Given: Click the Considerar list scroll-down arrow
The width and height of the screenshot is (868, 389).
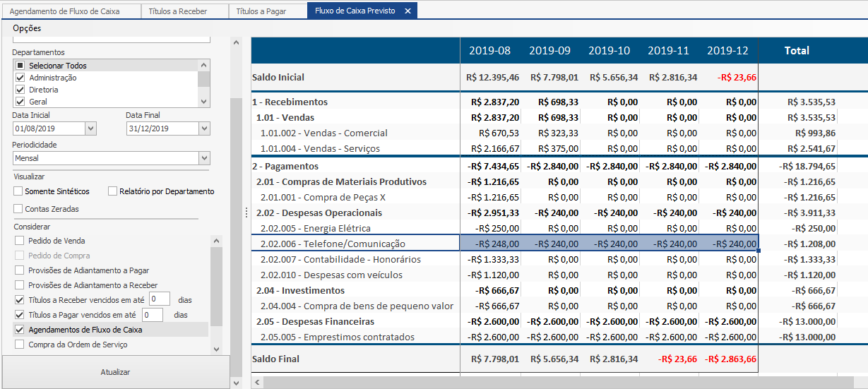Looking at the screenshot, I should [x=216, y=349].
